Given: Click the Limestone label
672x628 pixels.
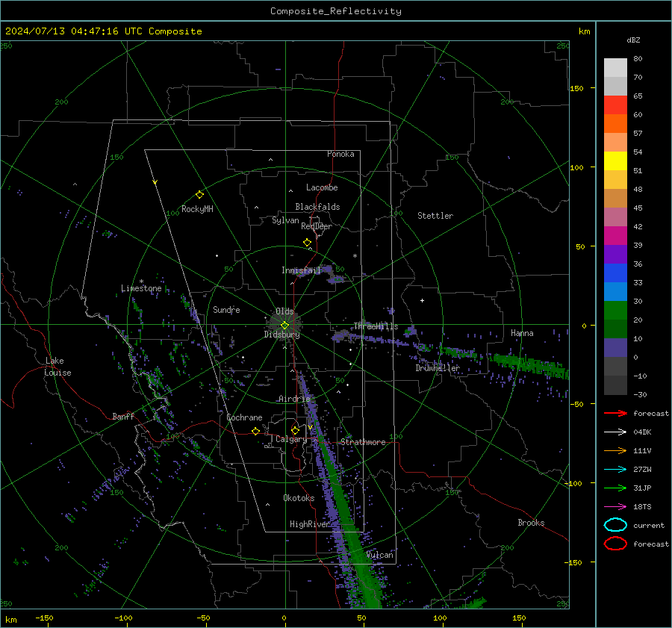Looking at the screenshot, I should (141, 288).
